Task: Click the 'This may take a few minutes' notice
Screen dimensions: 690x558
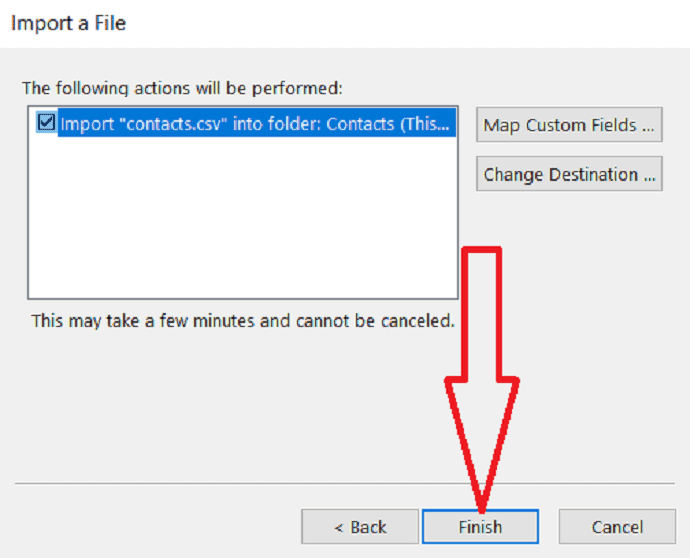Action: click(242, 321)
